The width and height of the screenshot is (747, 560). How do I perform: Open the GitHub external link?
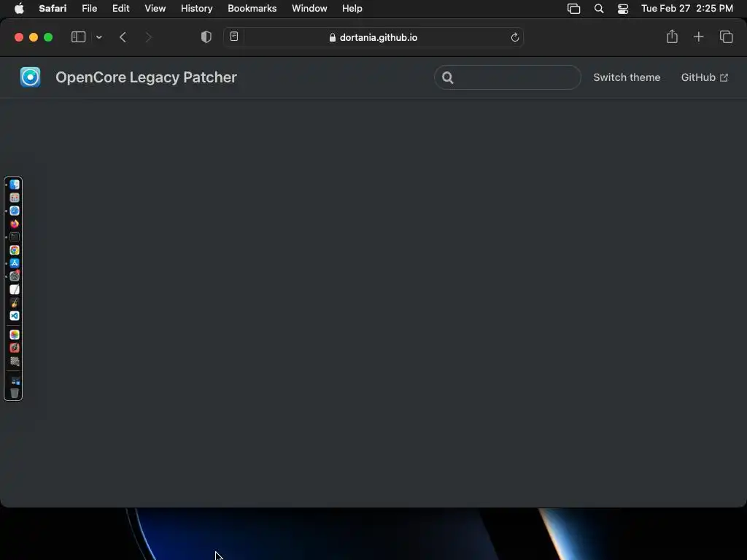pos(704,77)
